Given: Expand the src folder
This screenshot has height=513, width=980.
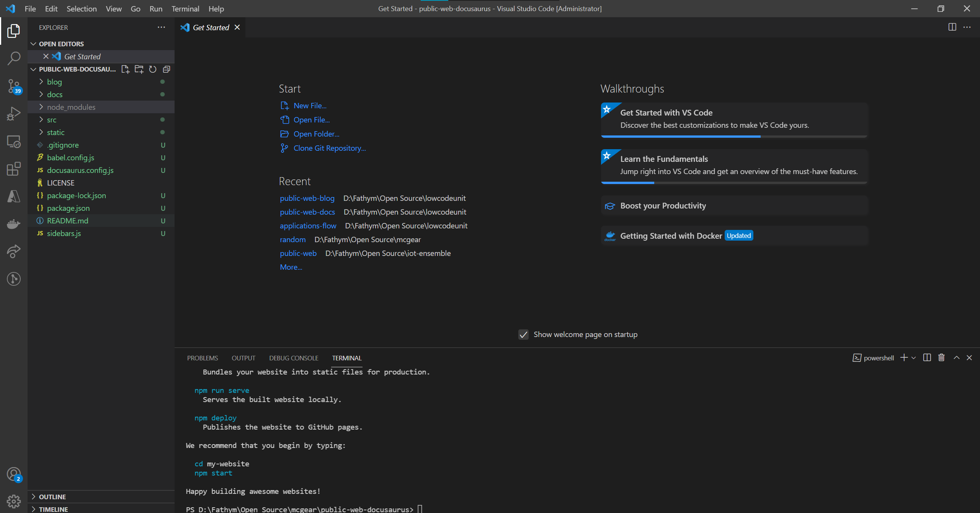Looking at the screenshot, I should tap(101, 120).
